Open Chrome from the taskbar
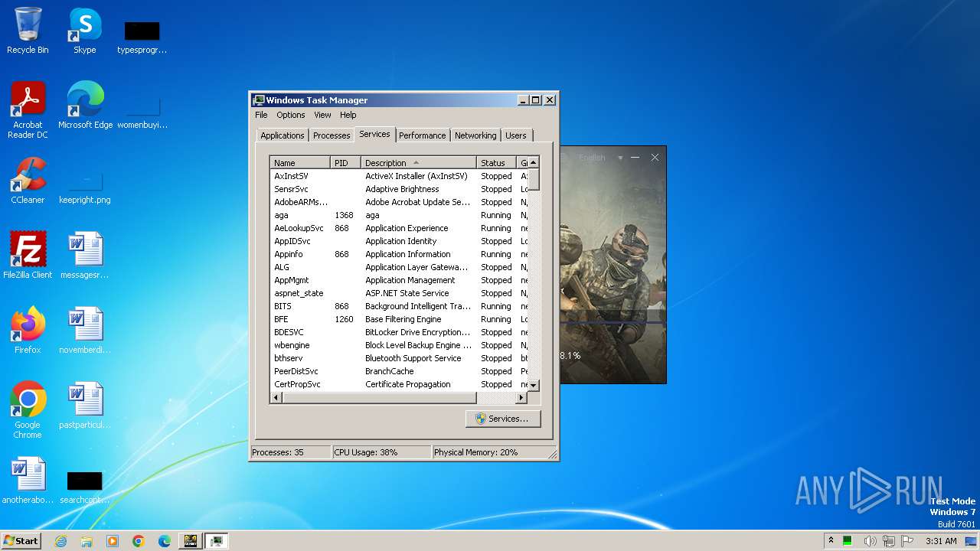980x551 pixels. pos(139,541)
